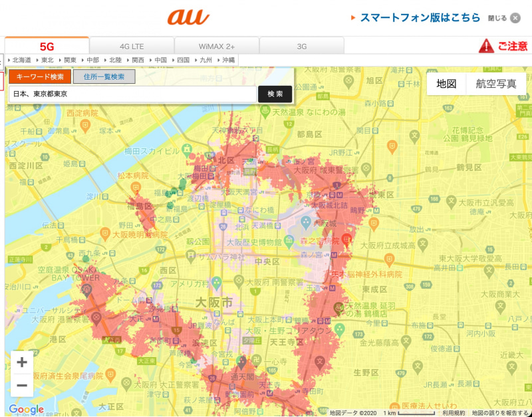Switch to the 5G coverage tab
Screen dimensions: 532x417
(47, 46)
